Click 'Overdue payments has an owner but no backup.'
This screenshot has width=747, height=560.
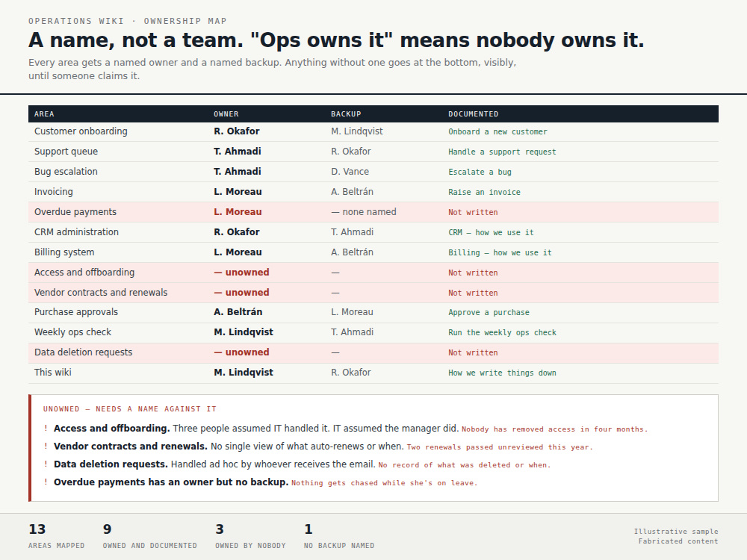coord(171,482)
